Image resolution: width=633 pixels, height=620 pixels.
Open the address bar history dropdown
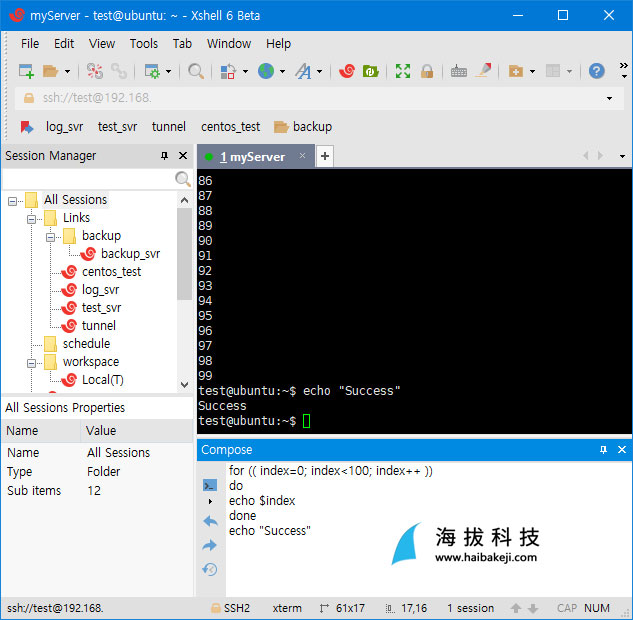pos(609,98)
